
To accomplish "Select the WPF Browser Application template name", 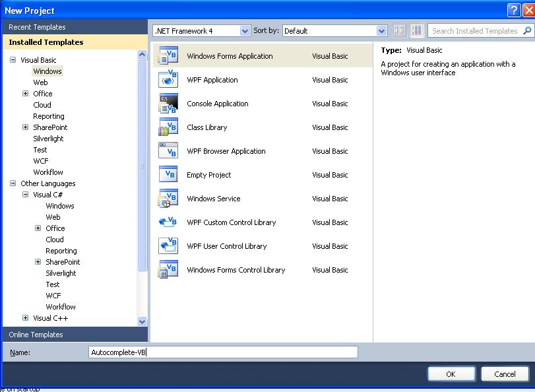I will (x=226, y=151).
